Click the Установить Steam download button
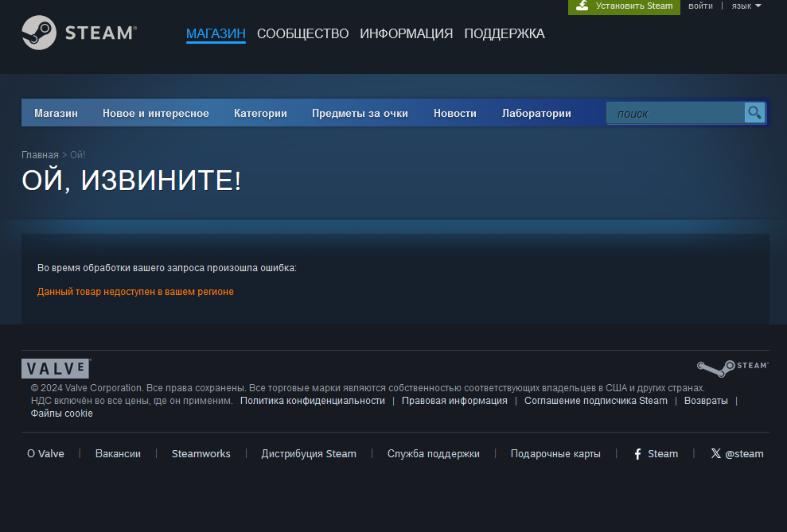Image resolution: width=787 pixels, height=532 pixels. pyautogui.click(x=625, y=6)
